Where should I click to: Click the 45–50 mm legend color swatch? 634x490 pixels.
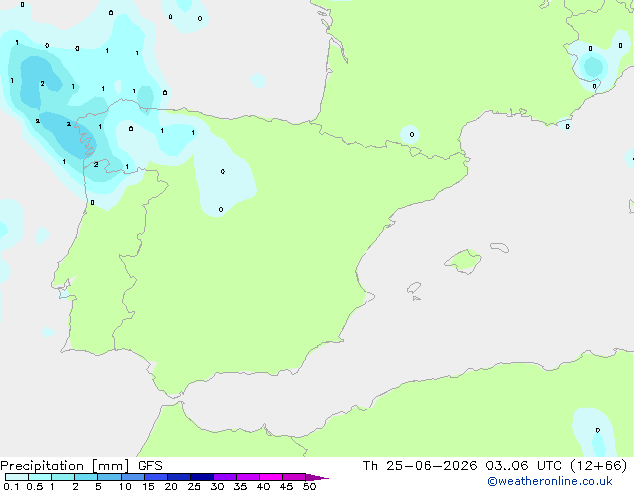[294, 477]
